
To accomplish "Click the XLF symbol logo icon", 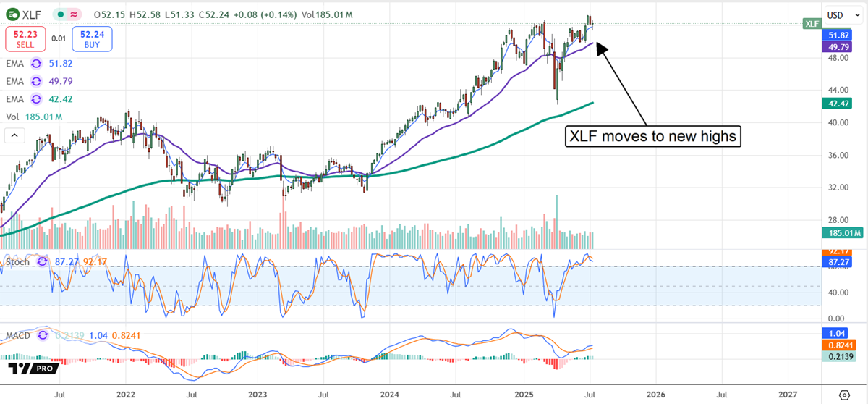I will click(x=14, y=14).
